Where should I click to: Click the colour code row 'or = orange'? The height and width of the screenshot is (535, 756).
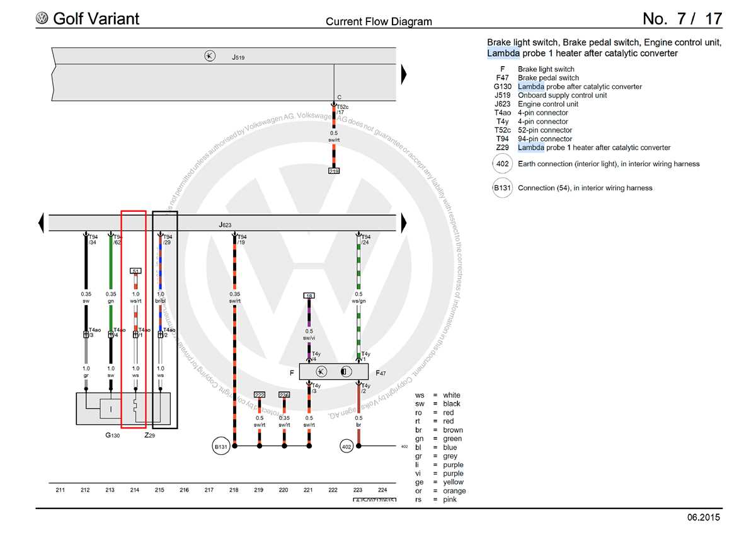tap(440, 491)
